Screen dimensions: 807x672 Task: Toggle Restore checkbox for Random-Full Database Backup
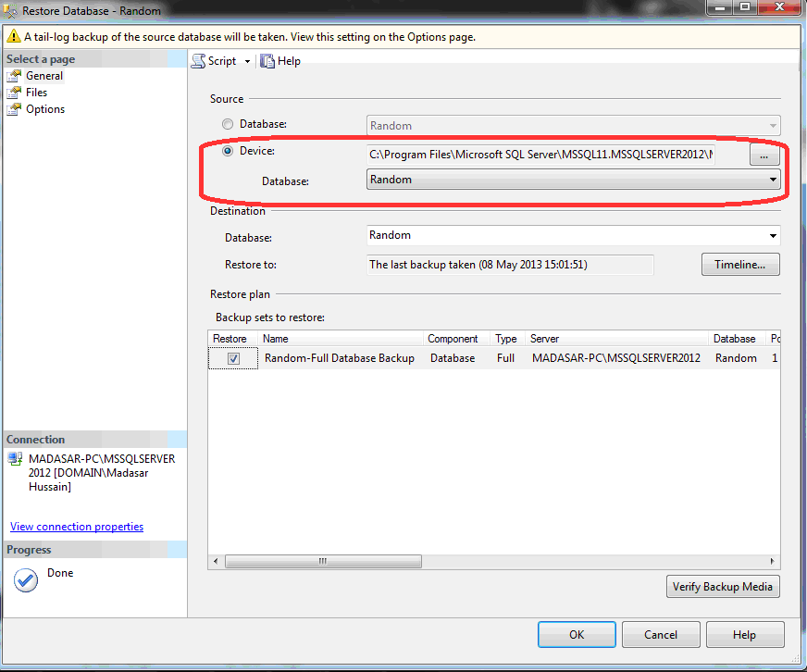pos(234,358)
